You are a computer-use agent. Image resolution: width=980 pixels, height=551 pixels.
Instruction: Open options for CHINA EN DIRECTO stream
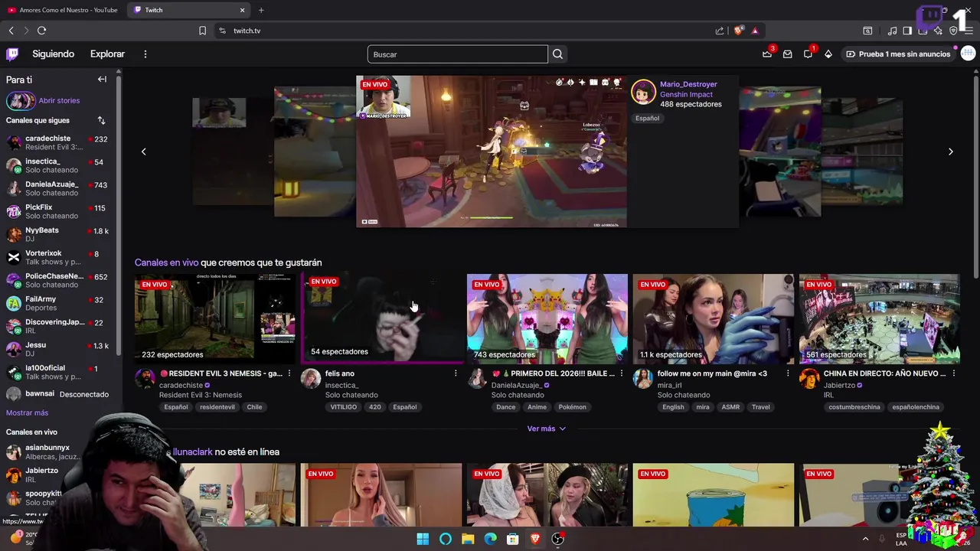(954, 373)
